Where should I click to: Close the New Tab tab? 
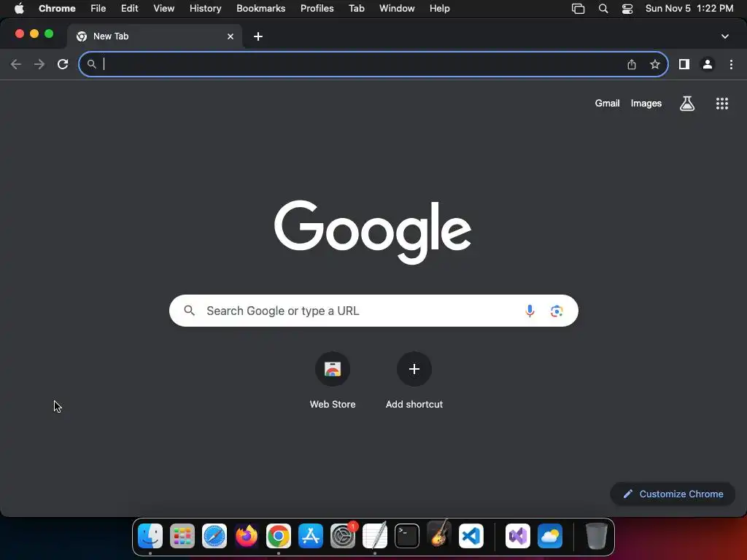pyautogui.click(x=231, y=36)
